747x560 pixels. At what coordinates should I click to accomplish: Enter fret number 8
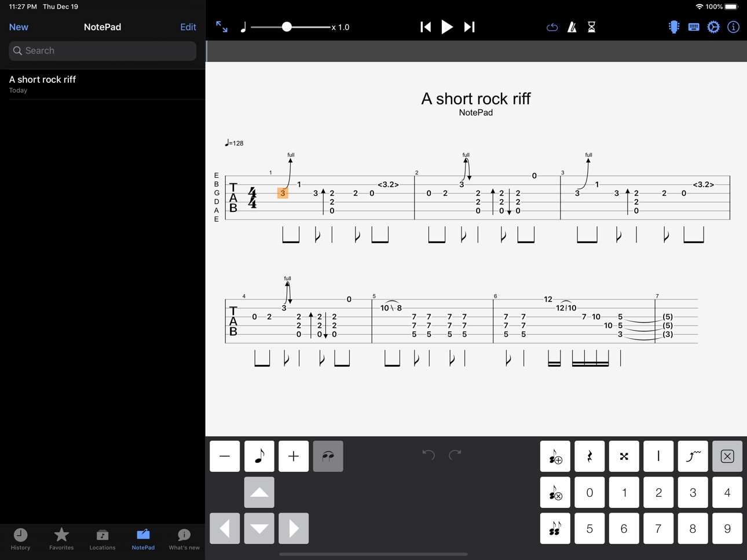click(x=693, y=528)
